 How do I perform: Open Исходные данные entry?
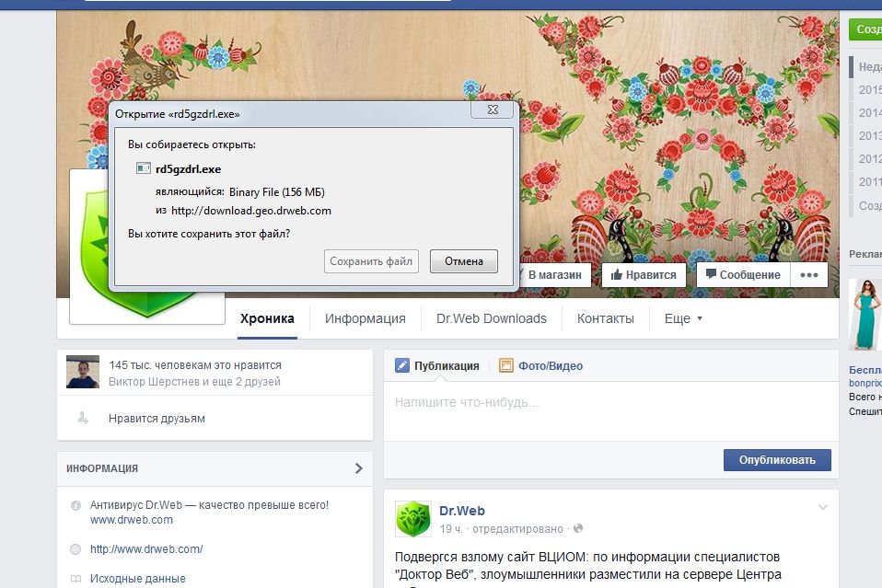click(138, 579)
